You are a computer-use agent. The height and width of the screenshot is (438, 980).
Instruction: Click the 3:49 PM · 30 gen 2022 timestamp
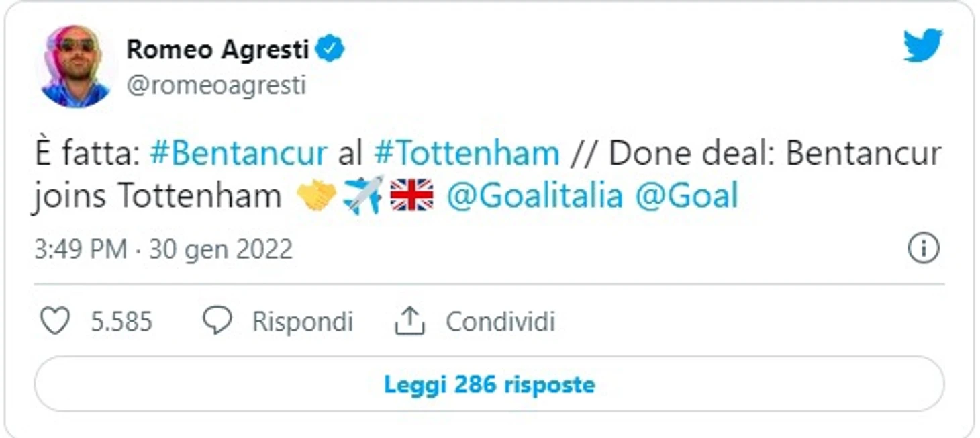point(164,250)
